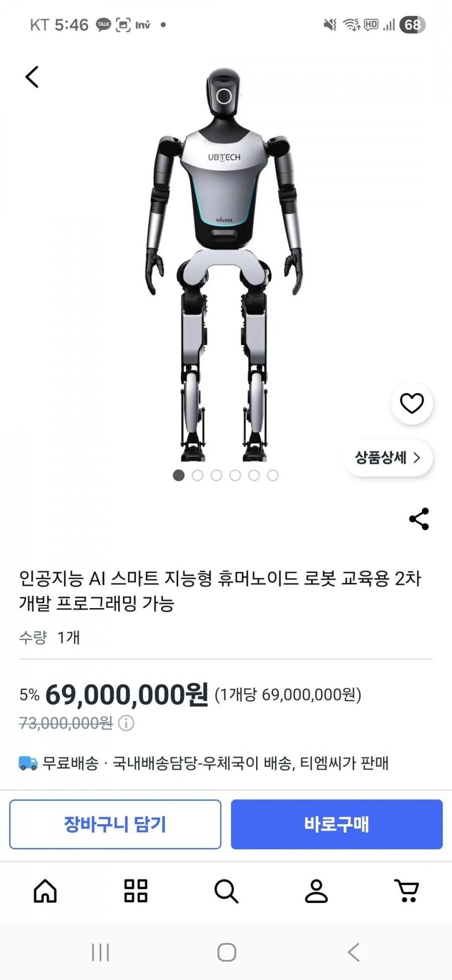Tap the Android system back button
Viewport: 452px width, 980px height.
(354, 952)
